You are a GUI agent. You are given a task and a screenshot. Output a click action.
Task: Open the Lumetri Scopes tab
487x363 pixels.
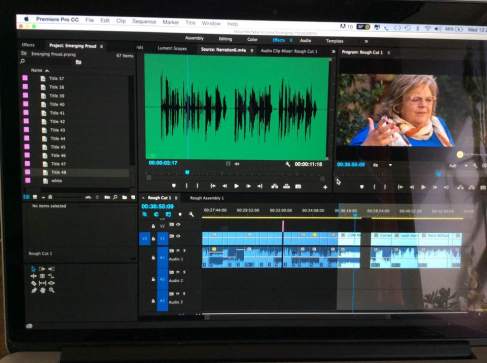pyautogui.click(x=172, y=48)
